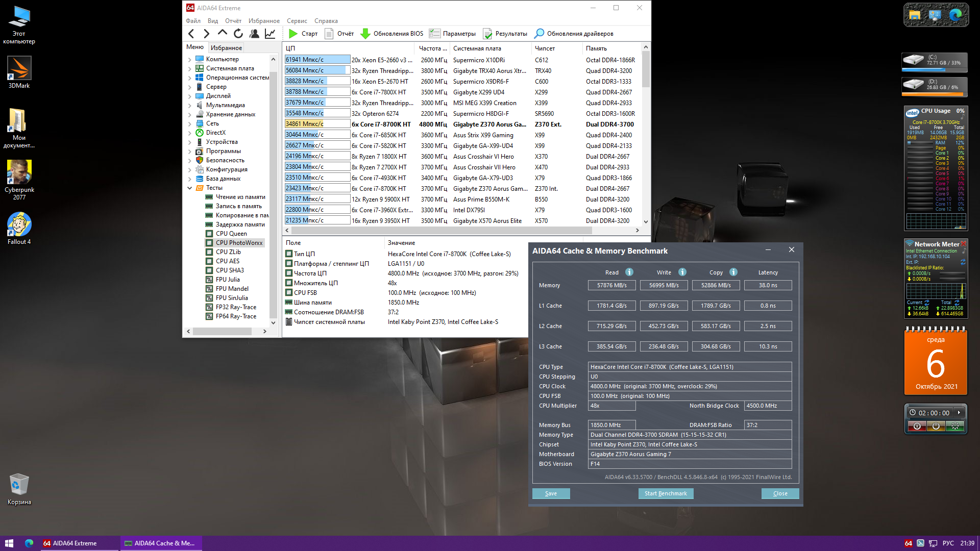Expand the Хранение данных node

click(x=190, y=115)
